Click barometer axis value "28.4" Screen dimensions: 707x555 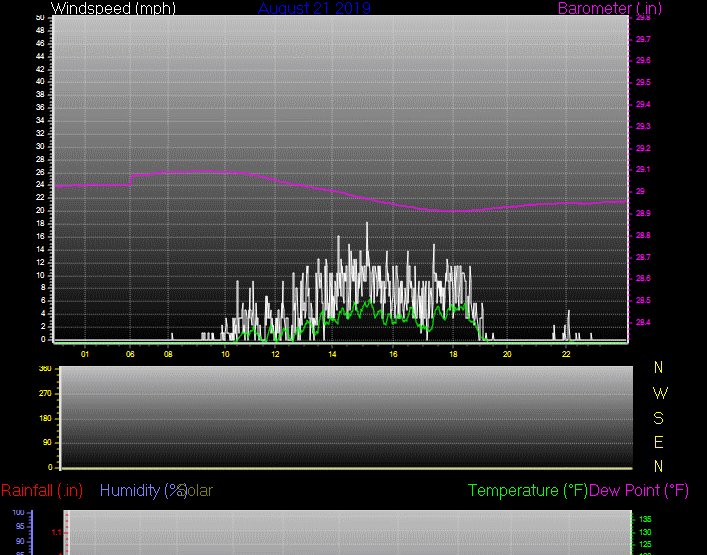pos(643,322)
